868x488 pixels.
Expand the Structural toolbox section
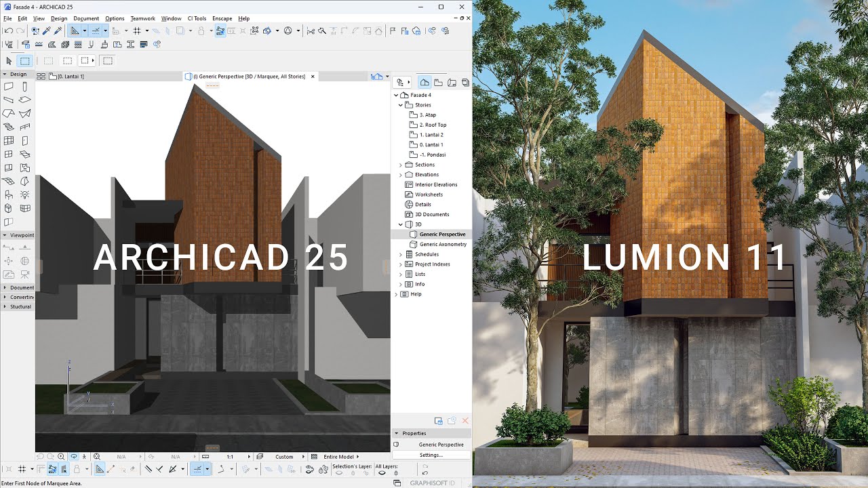coord(5,306)
